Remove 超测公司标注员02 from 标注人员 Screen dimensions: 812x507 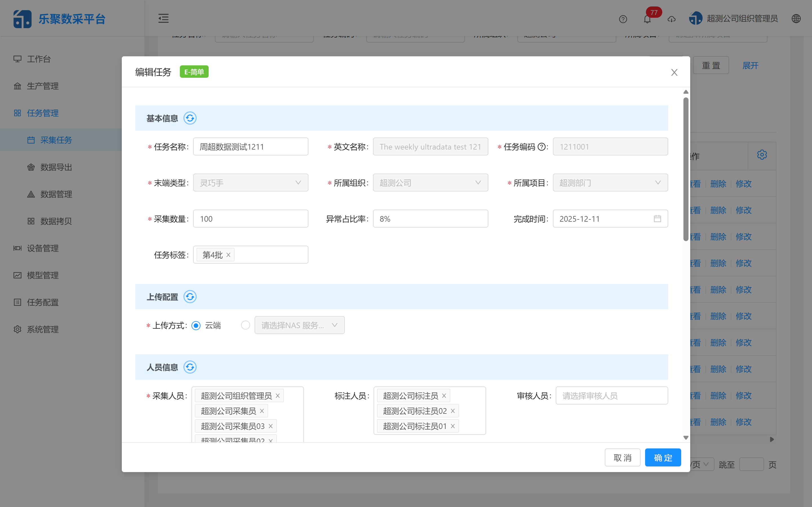[453, 411]
